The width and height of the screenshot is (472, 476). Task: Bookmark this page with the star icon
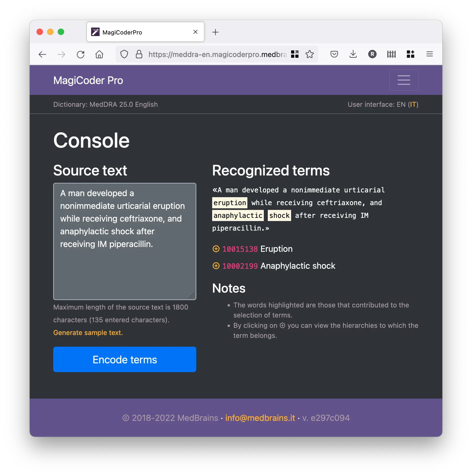[x=310, y=54]
